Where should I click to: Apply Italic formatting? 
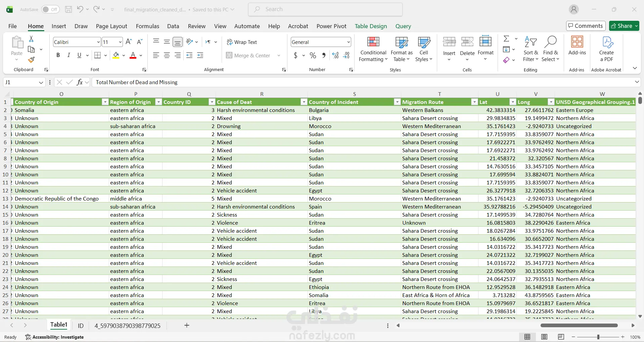point(68,55)
